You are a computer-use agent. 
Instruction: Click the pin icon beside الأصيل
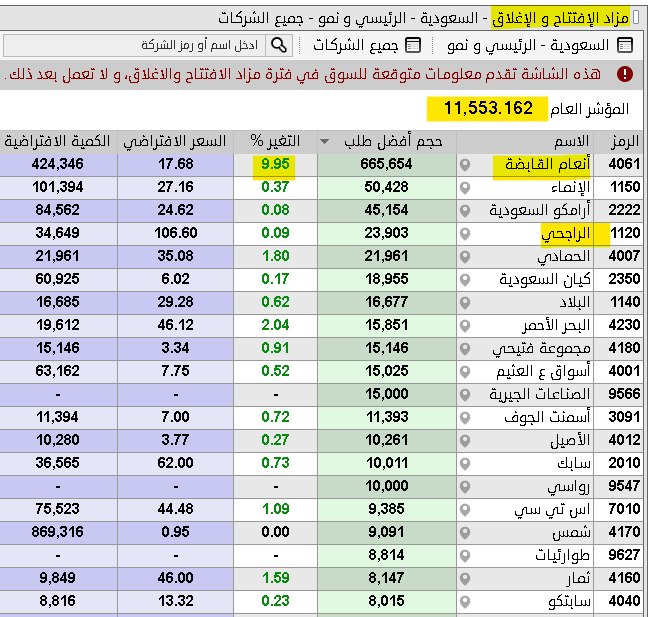pyautogui.click(x=465, y=441)
